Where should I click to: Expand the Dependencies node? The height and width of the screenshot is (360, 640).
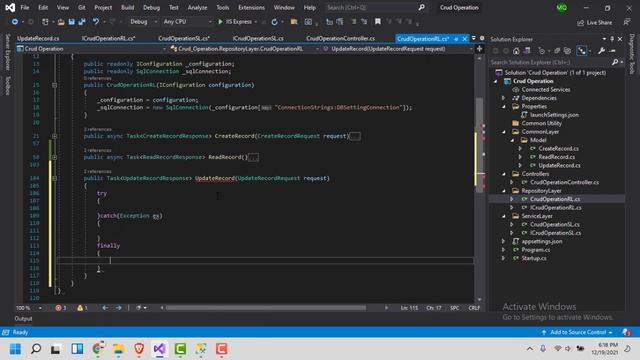[504, 98]
